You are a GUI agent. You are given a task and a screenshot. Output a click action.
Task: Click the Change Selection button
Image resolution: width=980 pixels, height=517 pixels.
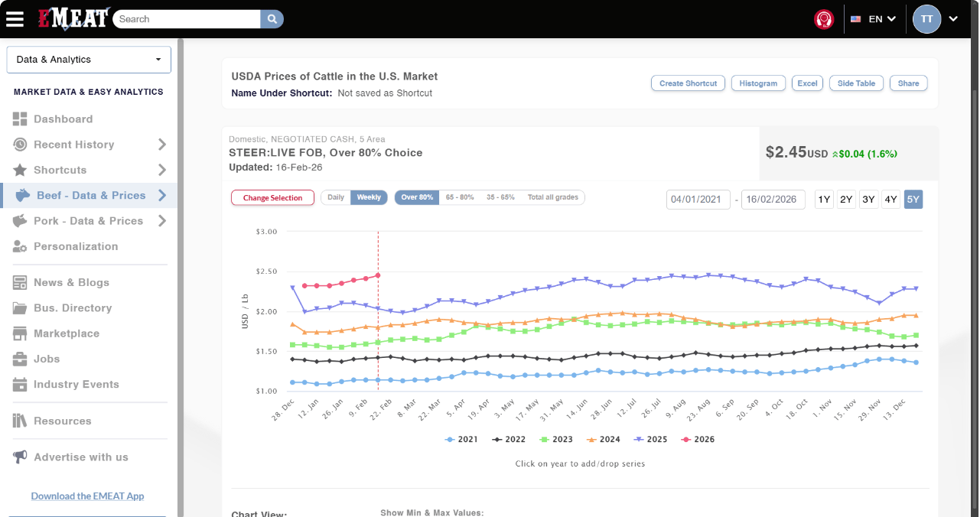pos(272,198)
